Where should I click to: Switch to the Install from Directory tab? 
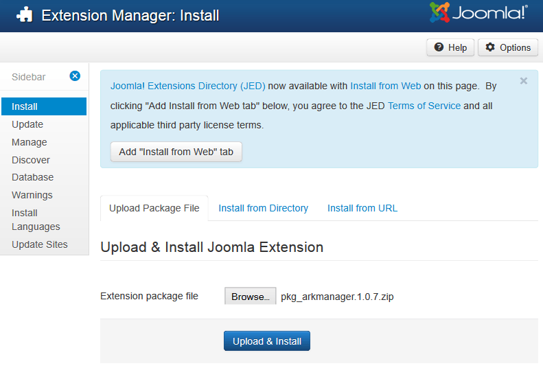[263, 208]
